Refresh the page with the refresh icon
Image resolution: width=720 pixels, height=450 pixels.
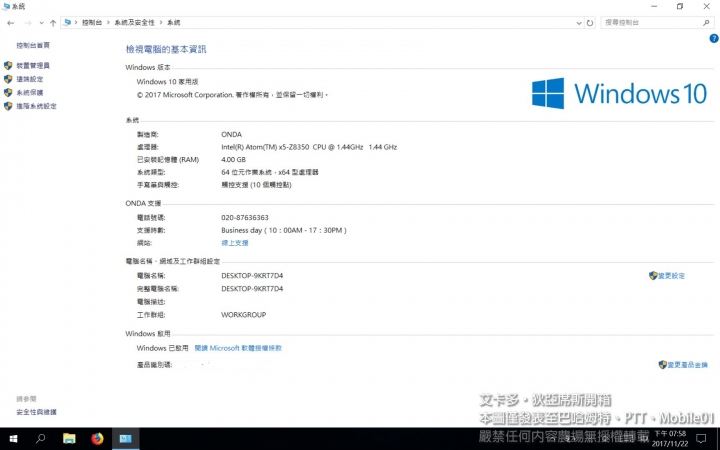point(590,22)
